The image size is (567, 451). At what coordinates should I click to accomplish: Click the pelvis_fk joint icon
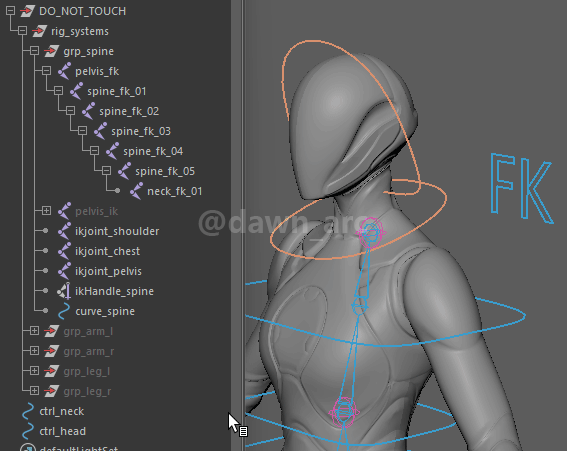(64, 71)
